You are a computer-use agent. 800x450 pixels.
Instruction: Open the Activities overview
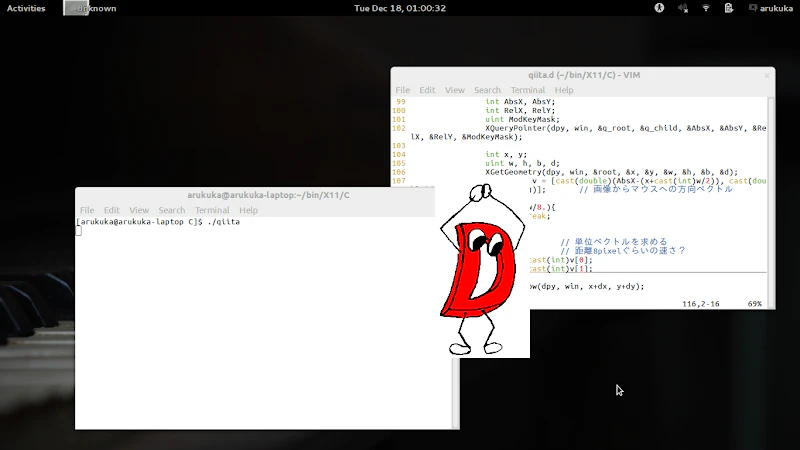[26, 8]
